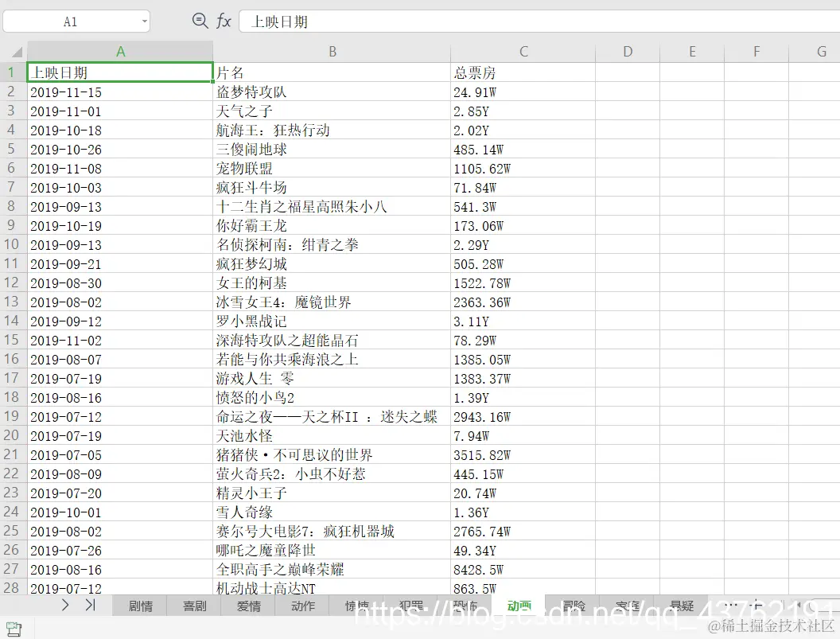Select column A header
Image resolution: width=840 pixels, height=639 pixels.
[x=121, y=52]
